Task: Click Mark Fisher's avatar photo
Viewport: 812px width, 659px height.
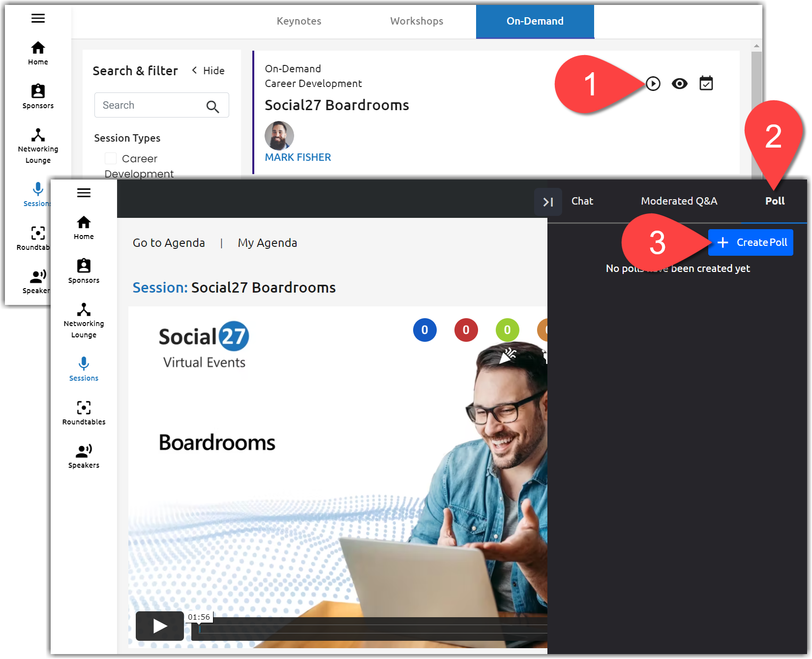Action: click(x=279, y=136)
